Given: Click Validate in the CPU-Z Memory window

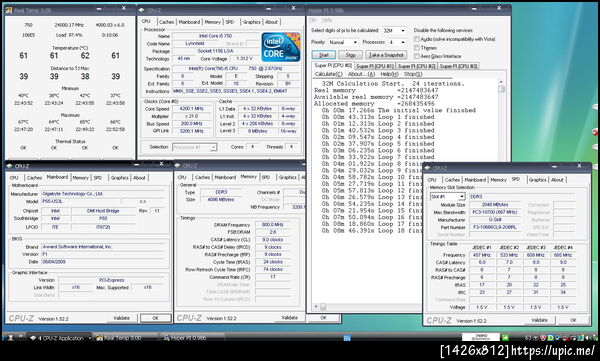Looking at the screenshot, I should tap(289, 318).
